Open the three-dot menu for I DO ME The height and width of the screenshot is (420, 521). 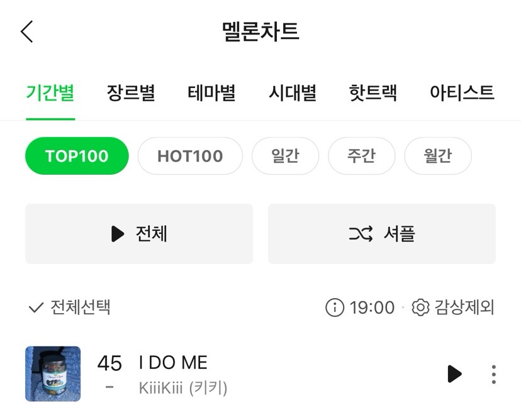494,374
